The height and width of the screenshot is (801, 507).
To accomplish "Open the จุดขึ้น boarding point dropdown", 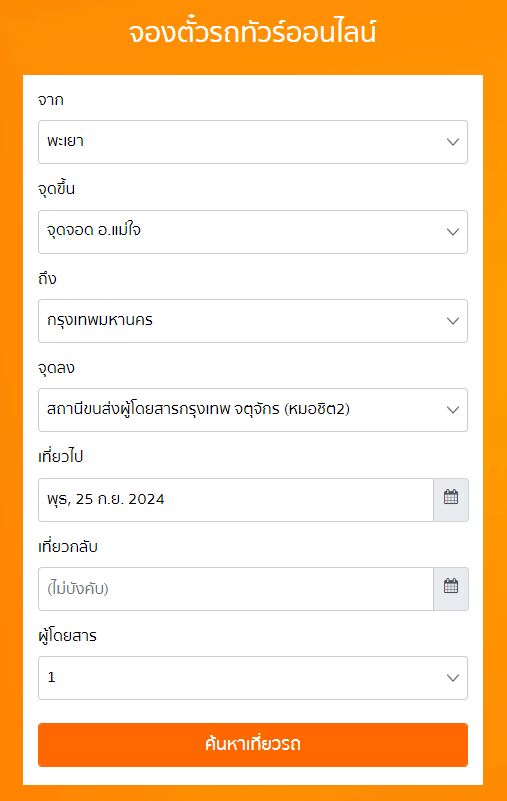I will [x=253, y=232].
